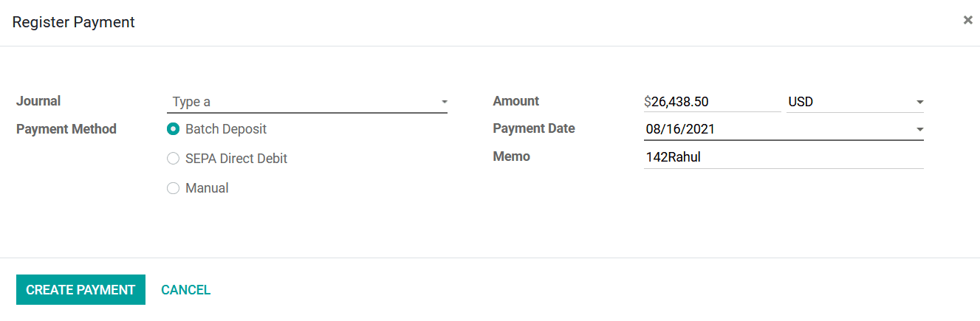Viewport: 980px width, 321px height.
Task: Click the Amount field showing 26,438.50
Action: point(712,102)
